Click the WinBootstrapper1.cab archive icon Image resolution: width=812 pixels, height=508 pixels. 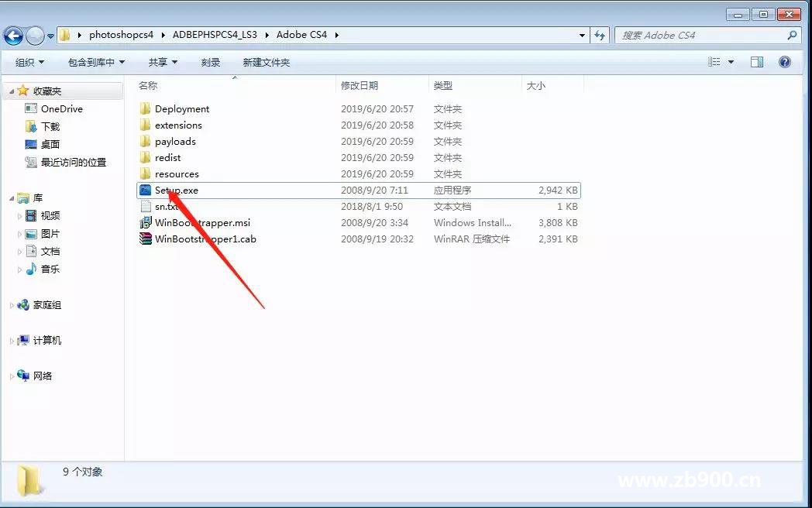[145, 239]
